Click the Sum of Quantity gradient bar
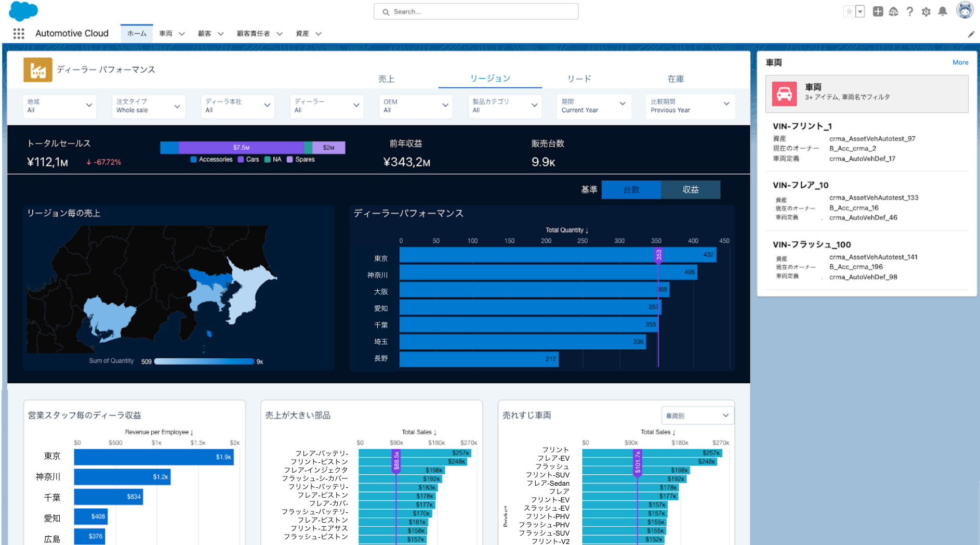This screenshot has width=980, height=545. pyautogui.click(x=204, y=361)
